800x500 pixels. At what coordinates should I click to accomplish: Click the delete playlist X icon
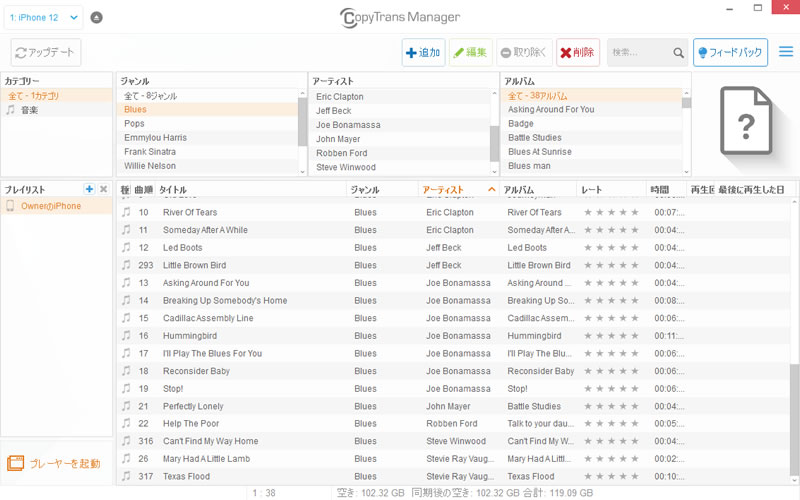tap(104, 189)
